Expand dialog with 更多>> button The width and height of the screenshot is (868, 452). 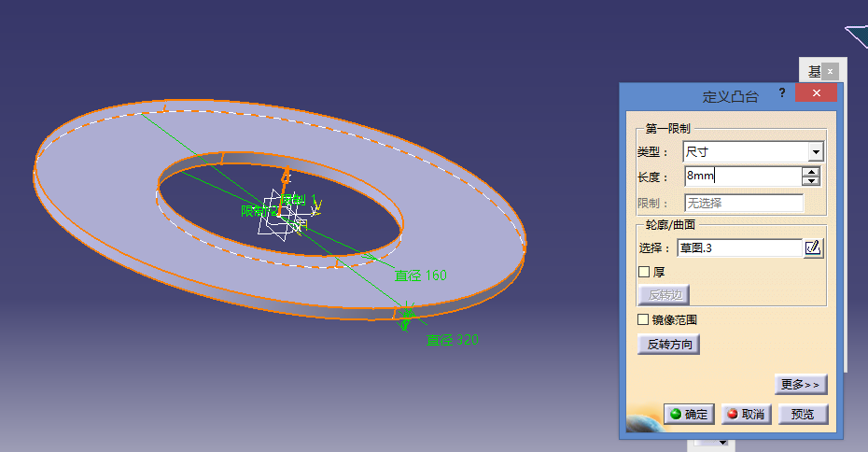(801, 385)
